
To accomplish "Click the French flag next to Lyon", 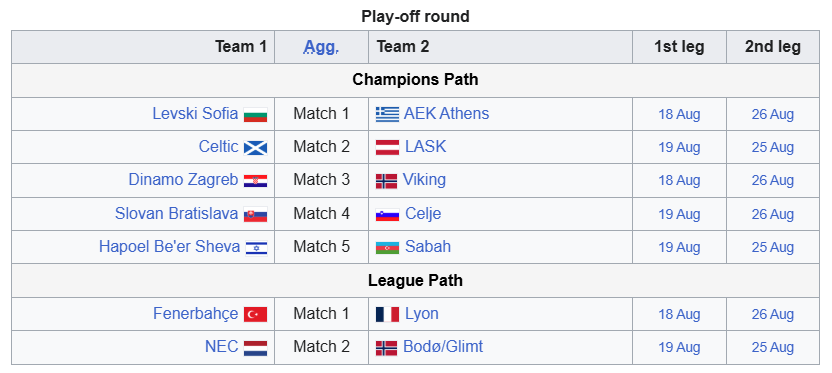I will click(x=387, y=315).
